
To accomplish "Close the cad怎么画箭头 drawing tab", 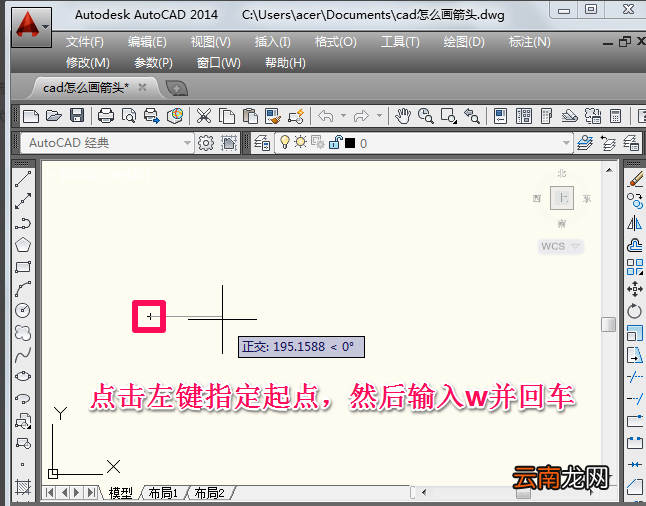I will click(142, 87).
